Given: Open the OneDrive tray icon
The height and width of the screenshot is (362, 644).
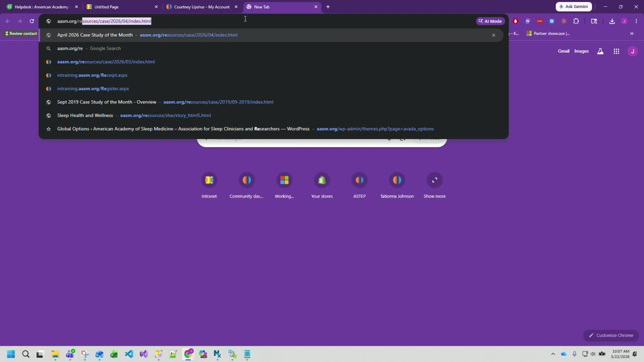Looking at the screenshot, I should pos(563,354).
